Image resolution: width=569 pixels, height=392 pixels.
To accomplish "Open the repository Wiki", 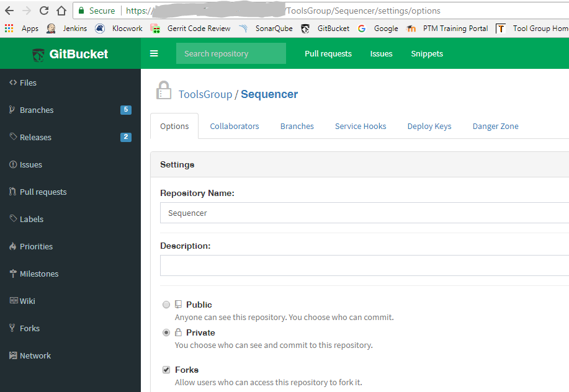I will click(x=28, y=301).
